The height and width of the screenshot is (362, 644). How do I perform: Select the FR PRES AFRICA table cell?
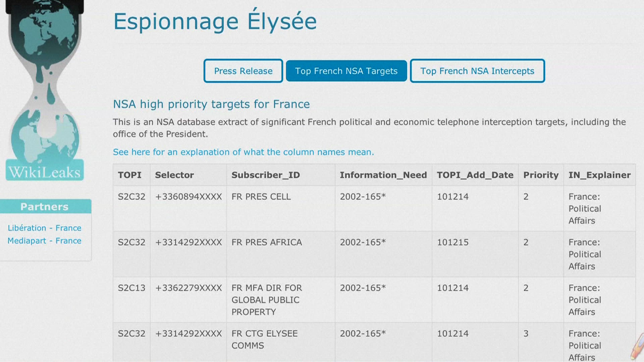(x=267, y=242)
